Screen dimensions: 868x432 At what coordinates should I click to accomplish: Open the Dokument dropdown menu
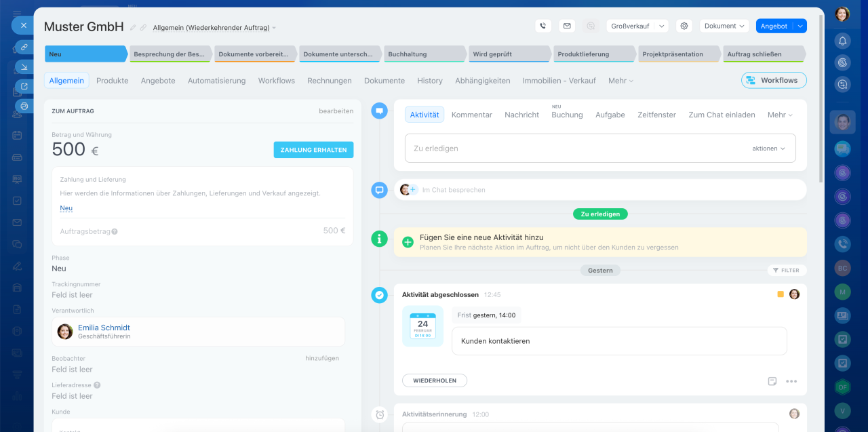[x=724, y=26]
